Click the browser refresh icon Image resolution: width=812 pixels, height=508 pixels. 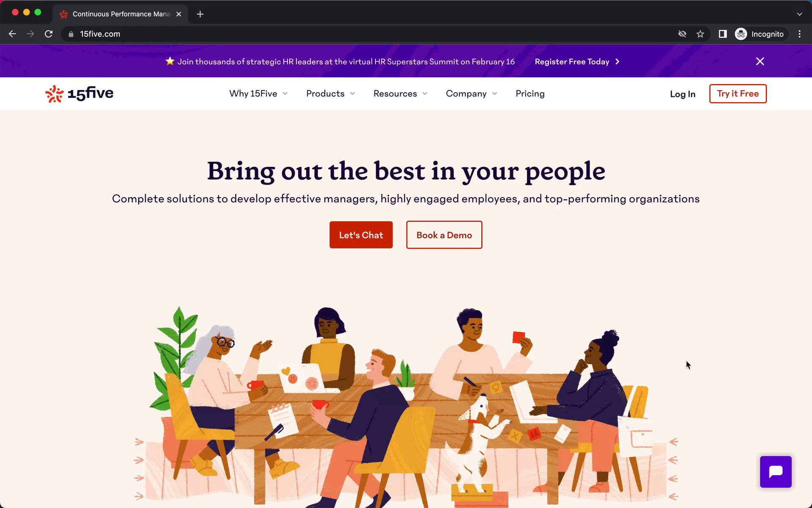pyautogui.click(x=49, y=34)
